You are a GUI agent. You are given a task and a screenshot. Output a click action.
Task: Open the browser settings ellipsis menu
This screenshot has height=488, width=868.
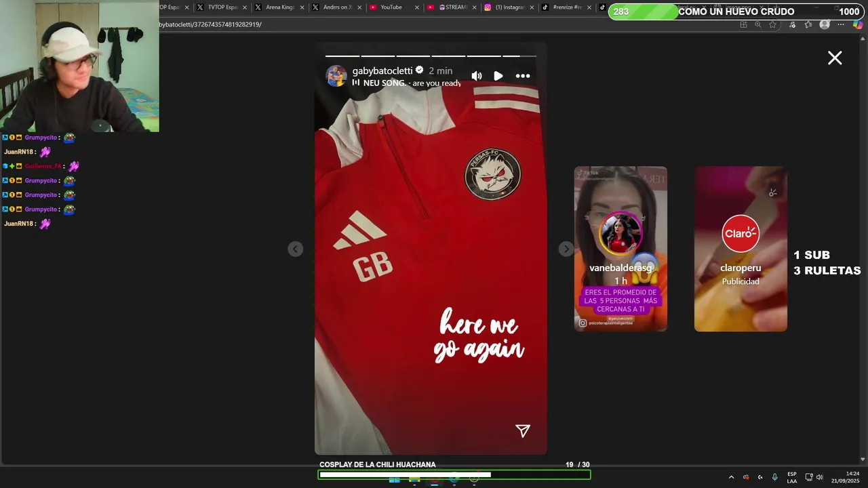pos(841,24)
